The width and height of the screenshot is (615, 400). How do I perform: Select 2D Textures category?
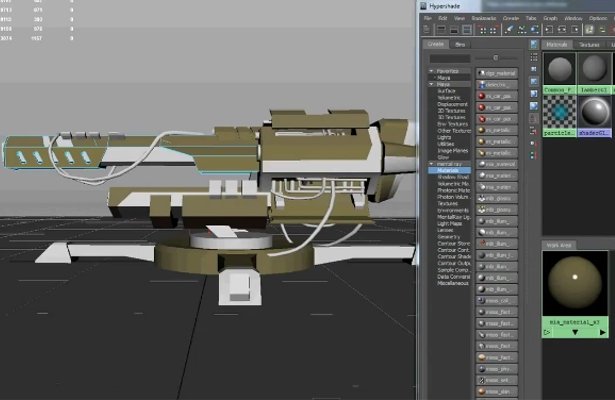point(451,111)
